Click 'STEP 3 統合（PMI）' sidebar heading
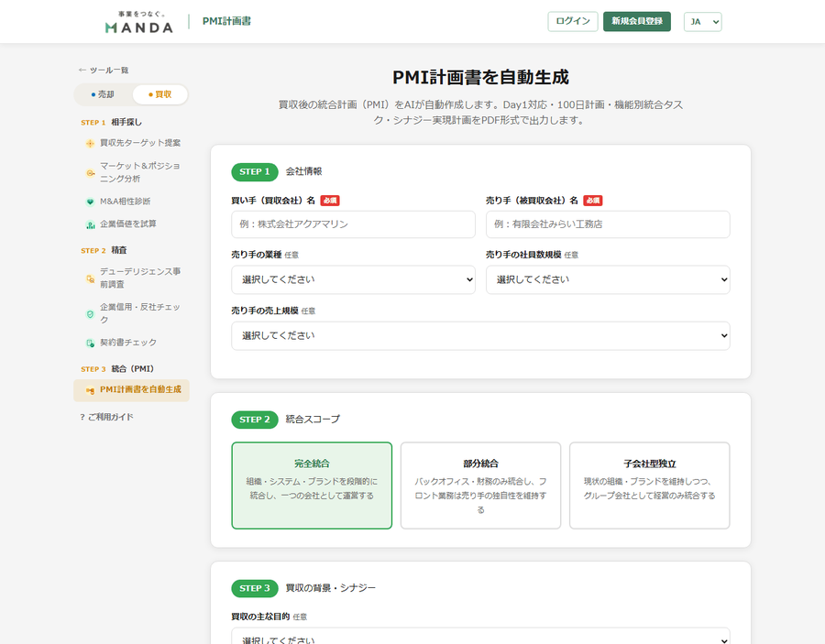Image resolution: width=825 pixels, height=644 pixels. point(117,369)
